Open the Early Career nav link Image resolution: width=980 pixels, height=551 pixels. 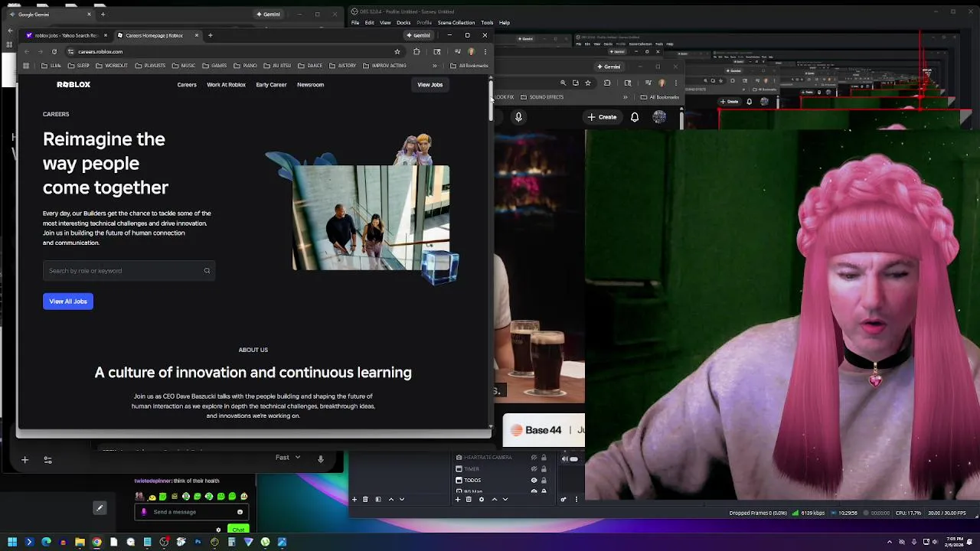click(271, 85)
